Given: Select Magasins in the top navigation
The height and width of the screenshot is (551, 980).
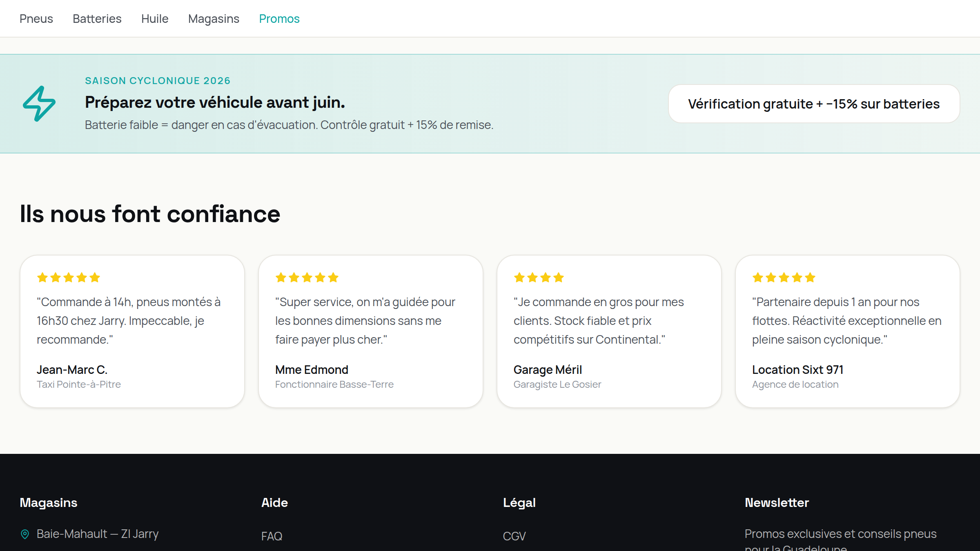Looking at the screenshot, I should tap(214, 19).
